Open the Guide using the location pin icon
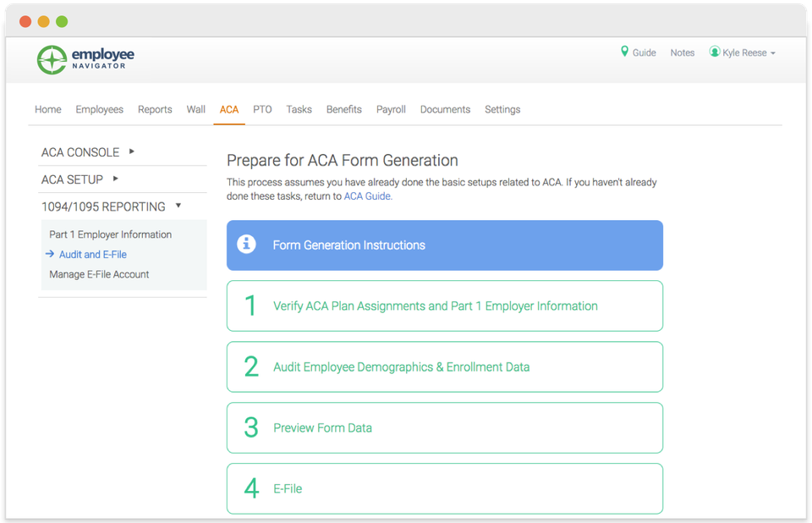812x523 pixels. click(x=625, y=52)
